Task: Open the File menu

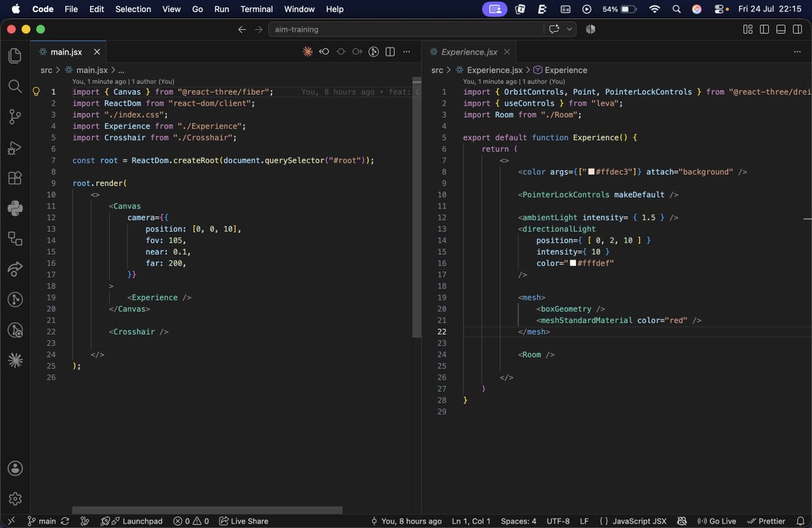Action: coord(71,9)
